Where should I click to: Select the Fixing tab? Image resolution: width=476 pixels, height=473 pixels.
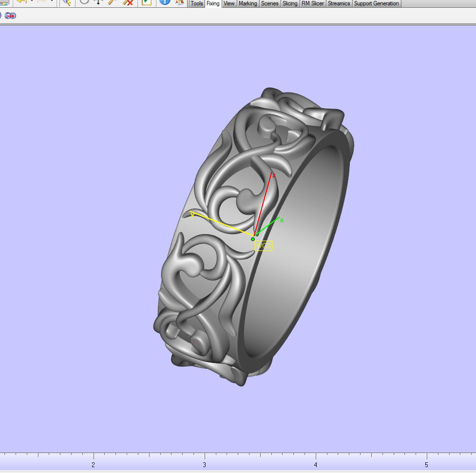point(213,3)
